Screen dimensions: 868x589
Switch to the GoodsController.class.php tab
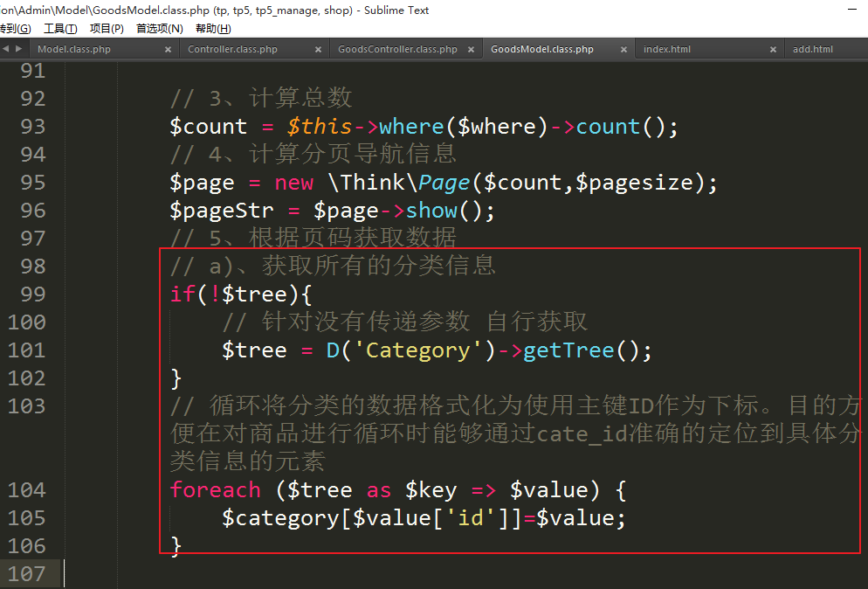(x=397, y=50)
